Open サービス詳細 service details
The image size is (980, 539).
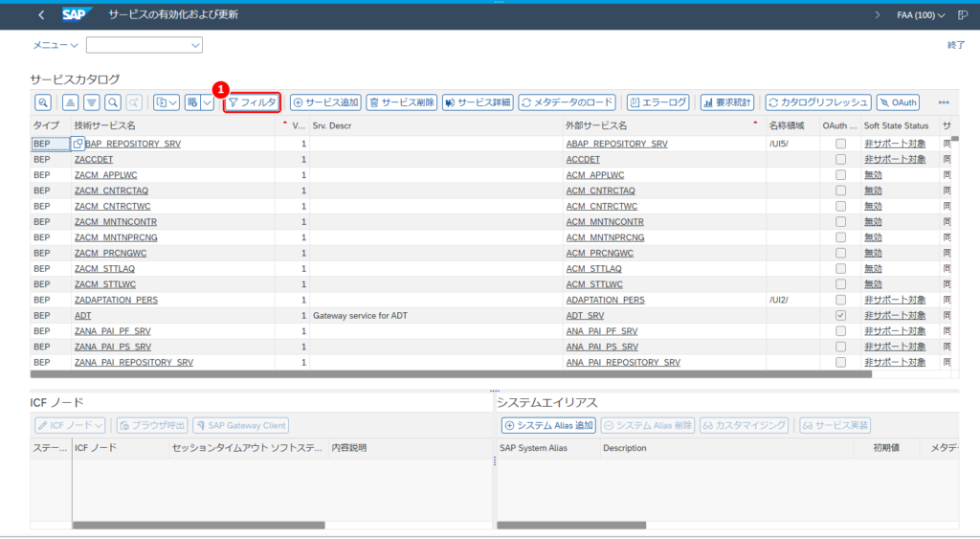pos(478,102)
